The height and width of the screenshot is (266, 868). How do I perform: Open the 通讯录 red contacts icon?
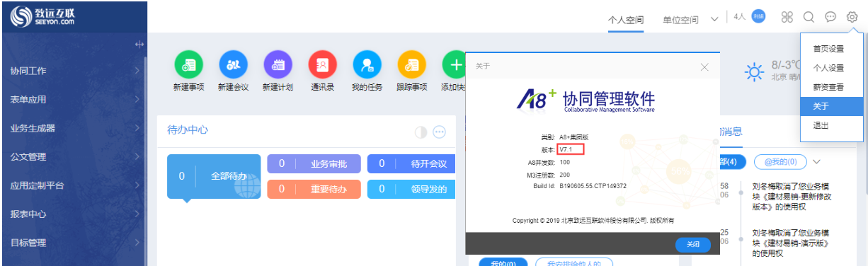[x=322, y=66]
